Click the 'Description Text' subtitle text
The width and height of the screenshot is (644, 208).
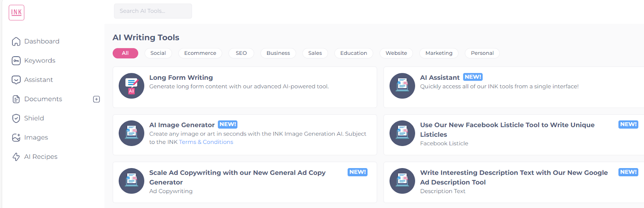coord(443,191)
